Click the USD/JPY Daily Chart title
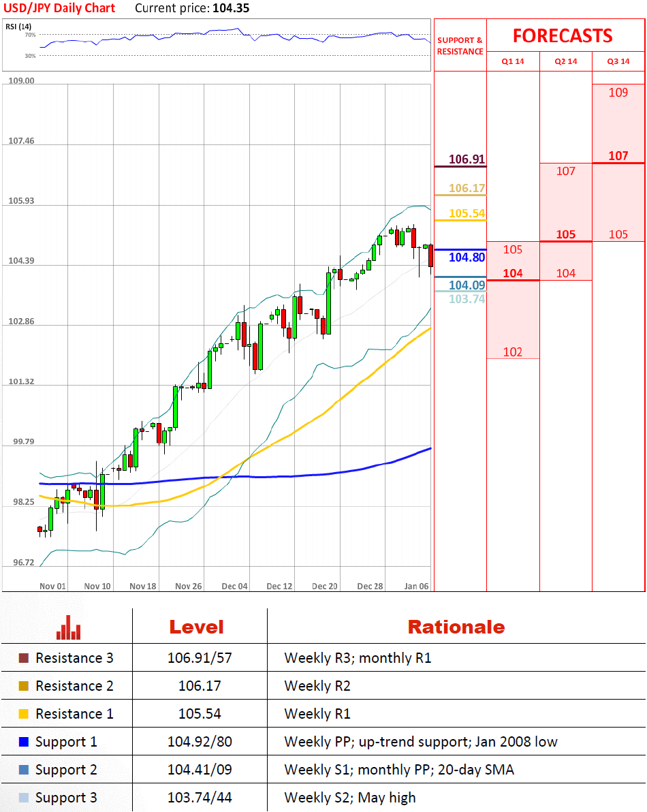This screenshot has height=812, width=647. point(59,8)
